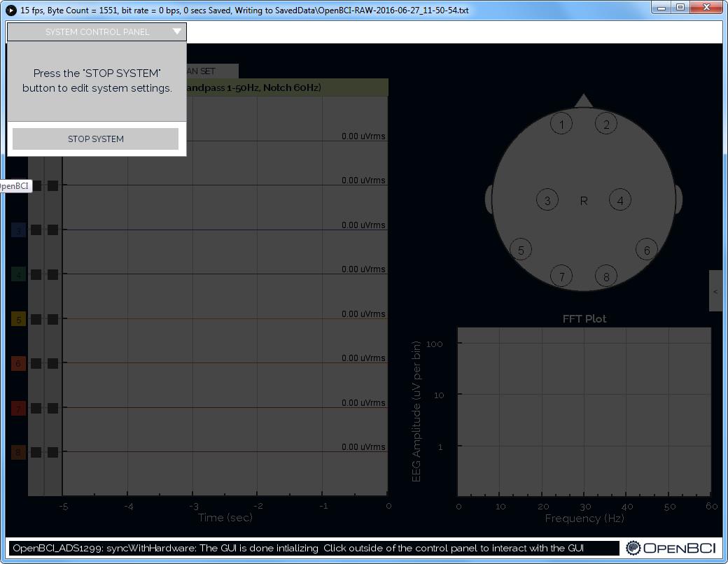Image resolution: width=728 pixels, height=564 pixels.
Task: Close the OpenBCI window
Action: click(x=706, y=8)
